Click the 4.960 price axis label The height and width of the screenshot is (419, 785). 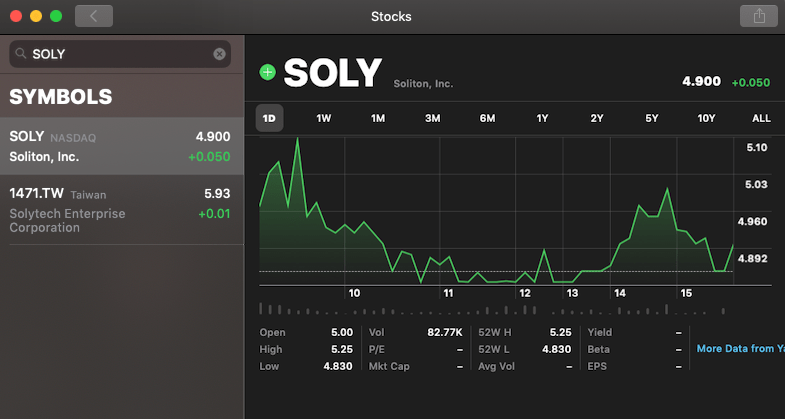point(752,221)
